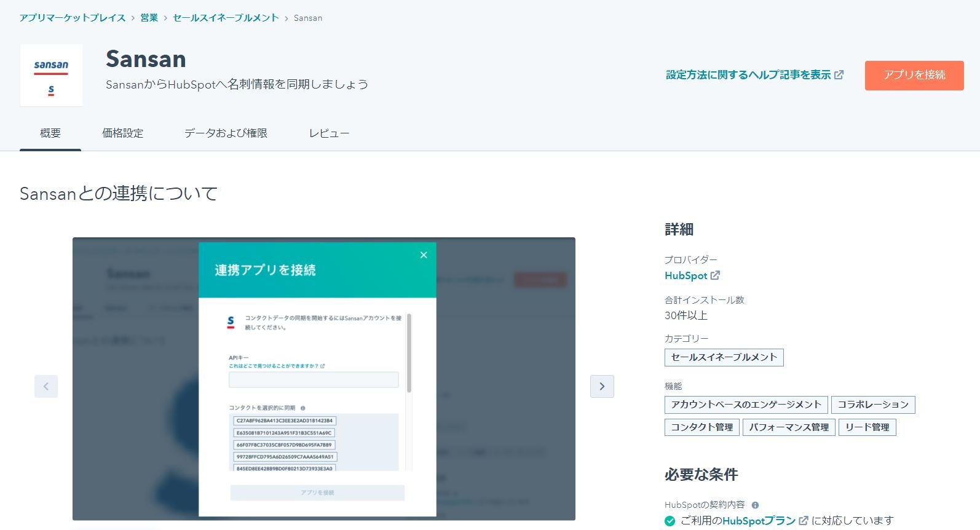Show previous carousel image
This screenshot has width=980, height=530.
[x=46, y=386]
